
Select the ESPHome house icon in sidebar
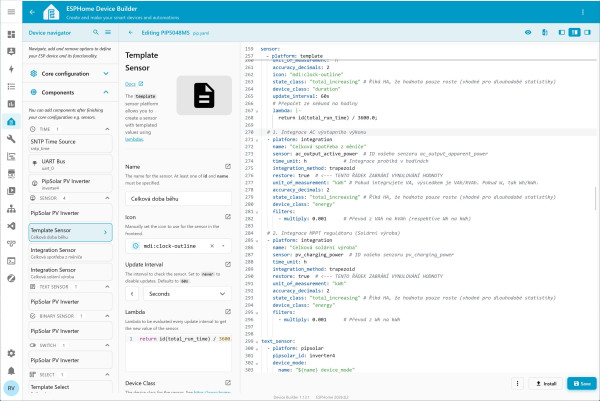(11, 122)
